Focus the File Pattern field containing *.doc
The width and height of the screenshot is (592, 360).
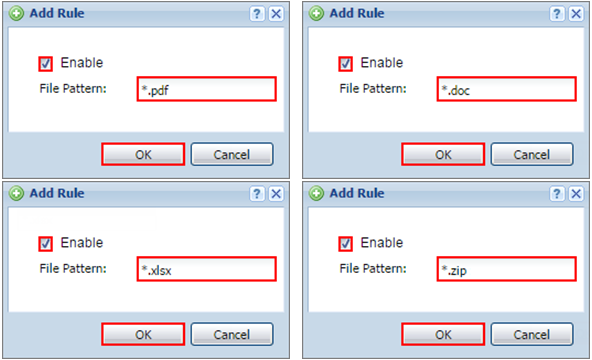[506, 89]
